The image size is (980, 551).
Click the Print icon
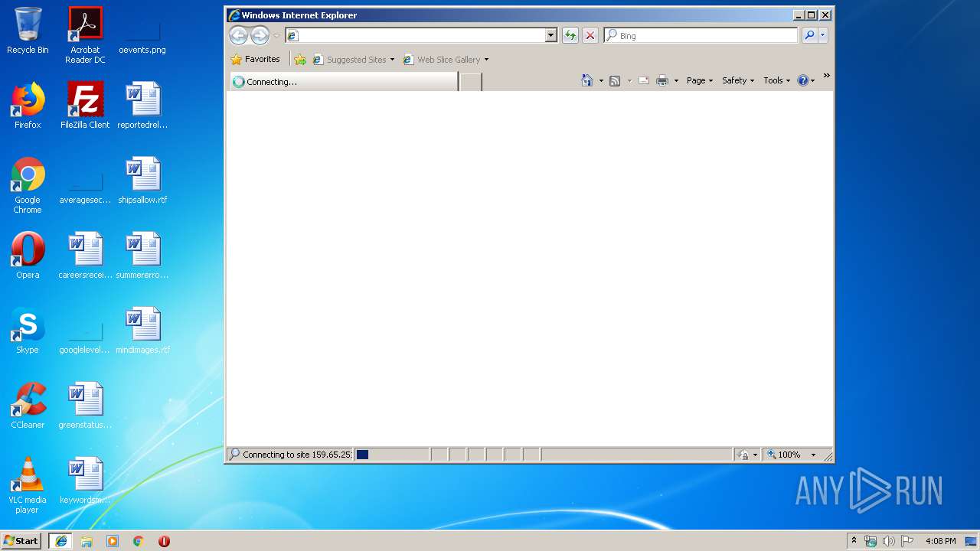click(x=662, y=80)
